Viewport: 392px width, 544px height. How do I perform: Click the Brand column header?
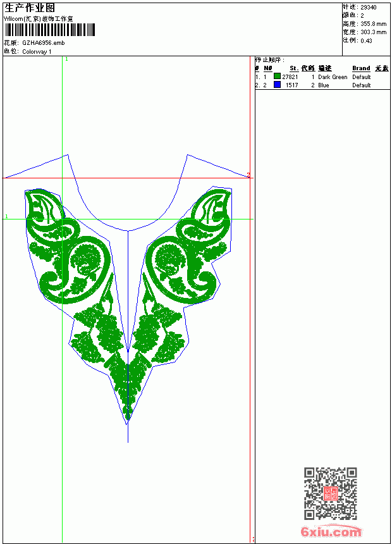pos(361,68)
